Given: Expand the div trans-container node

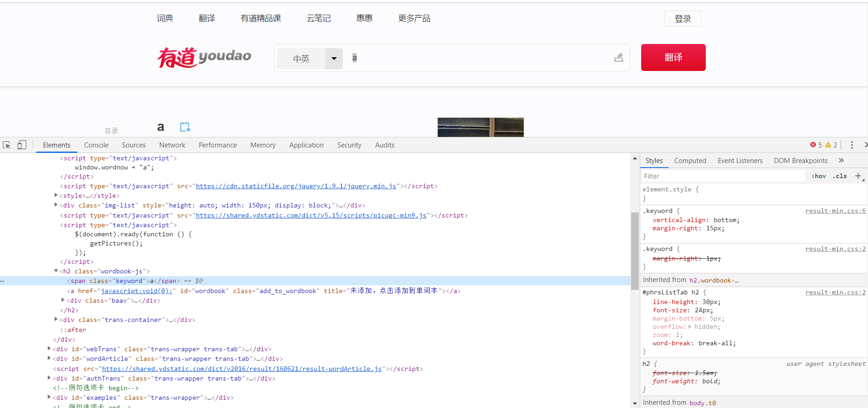Looking at the screenshot, I should click(56, 319).
